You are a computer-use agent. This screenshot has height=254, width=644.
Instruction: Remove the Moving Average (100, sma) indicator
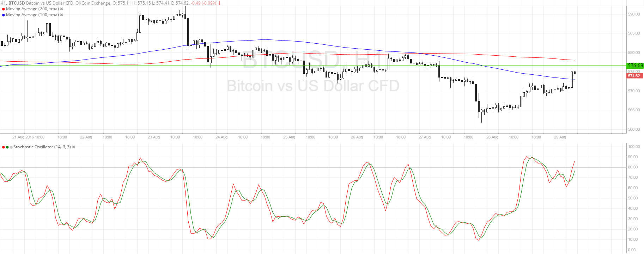tap(62, 15)
